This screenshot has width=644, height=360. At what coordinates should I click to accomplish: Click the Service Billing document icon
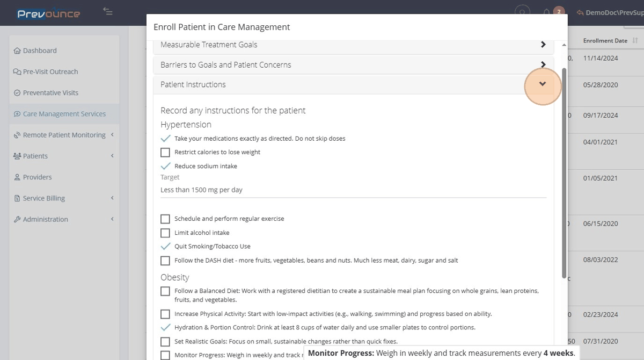click(17, 198)
